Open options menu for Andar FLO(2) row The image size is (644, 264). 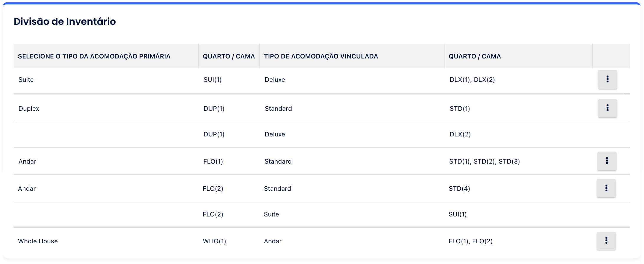tap(606, 188)
